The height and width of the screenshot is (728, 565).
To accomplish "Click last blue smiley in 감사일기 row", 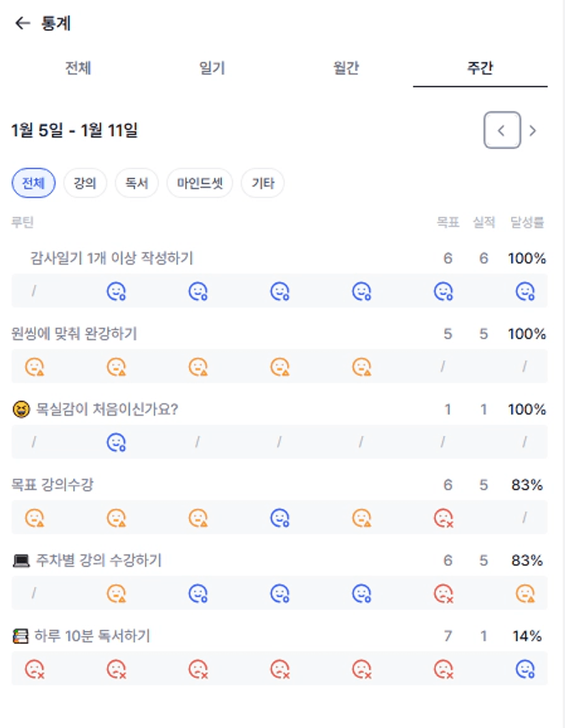I will point(525,292).
